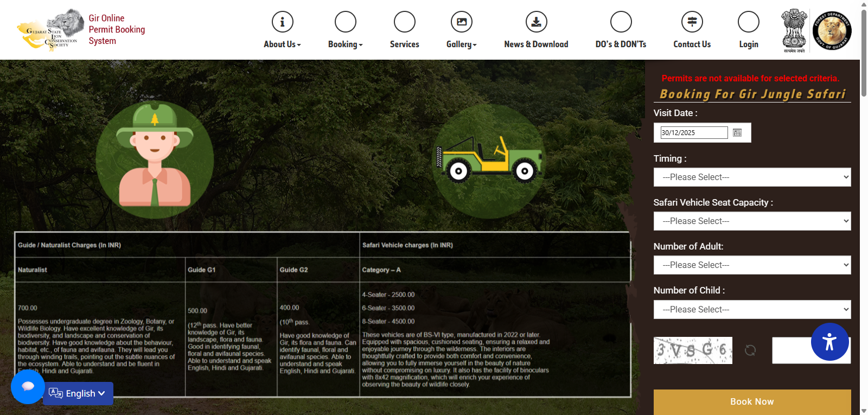The image size is (868, 415).
Task: Click the Contact Us signpost icon
Action: [692, 22]
